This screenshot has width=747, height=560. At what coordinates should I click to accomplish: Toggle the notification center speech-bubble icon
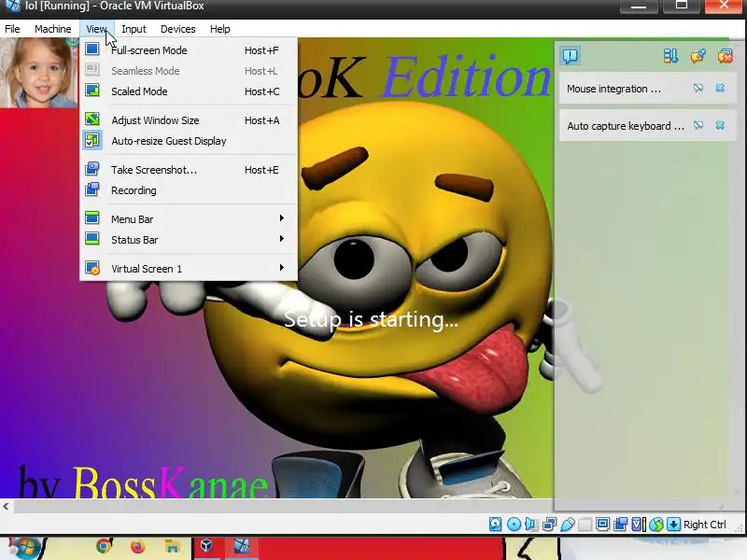571,56
